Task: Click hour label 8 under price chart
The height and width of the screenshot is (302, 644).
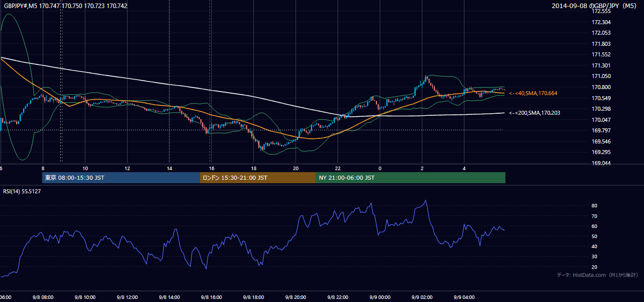Action: [43, 168]
